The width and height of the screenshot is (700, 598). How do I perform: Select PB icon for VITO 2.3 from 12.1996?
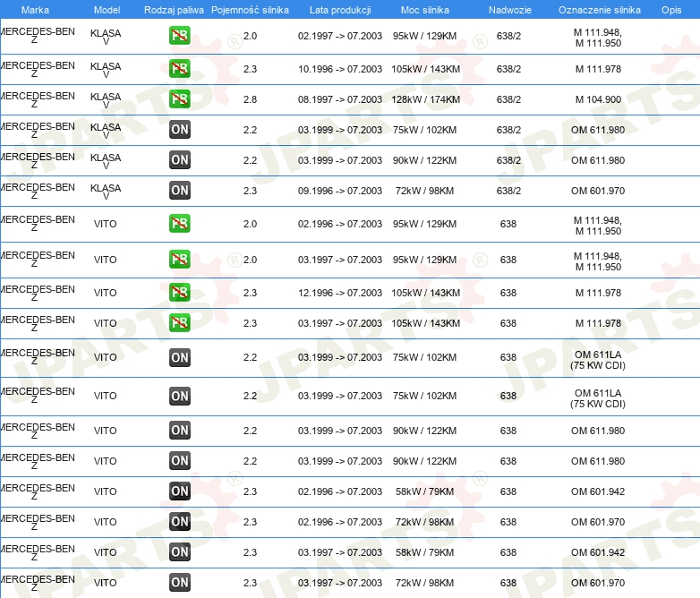(x=180, y=293)
